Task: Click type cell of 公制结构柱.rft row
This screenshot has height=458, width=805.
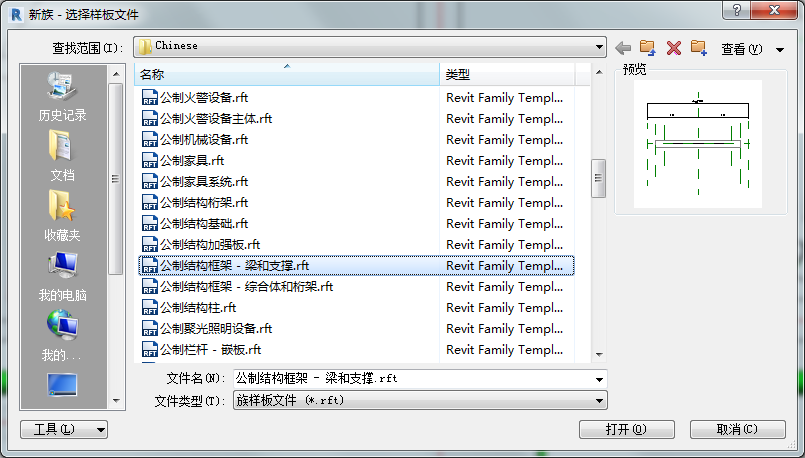Action: pos(505,308)
